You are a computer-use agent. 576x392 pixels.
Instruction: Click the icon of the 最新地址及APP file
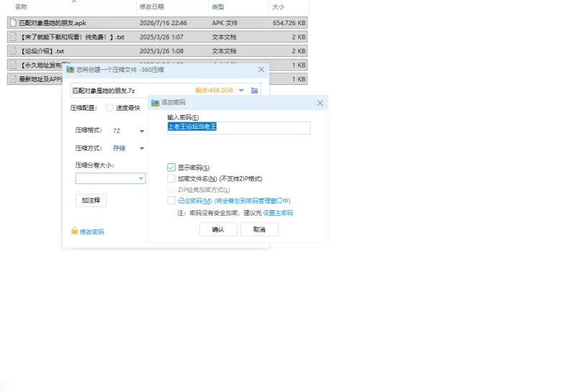tap(13, 79)
